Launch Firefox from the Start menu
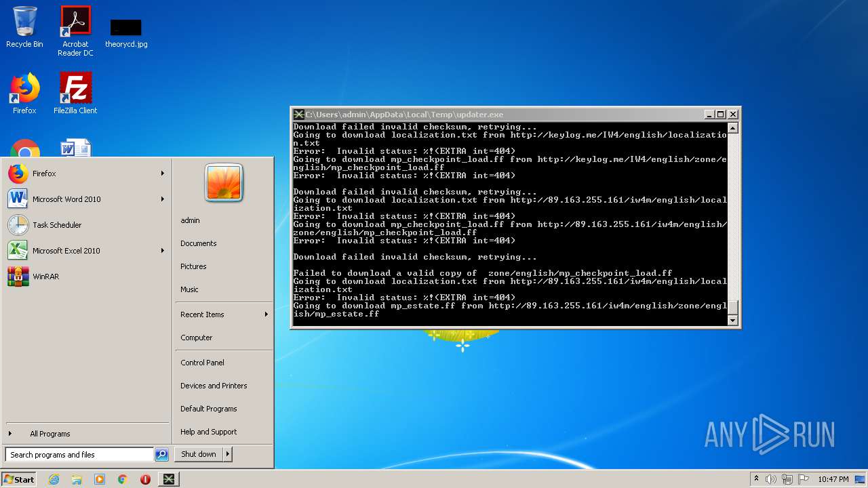 click(86, 174)
